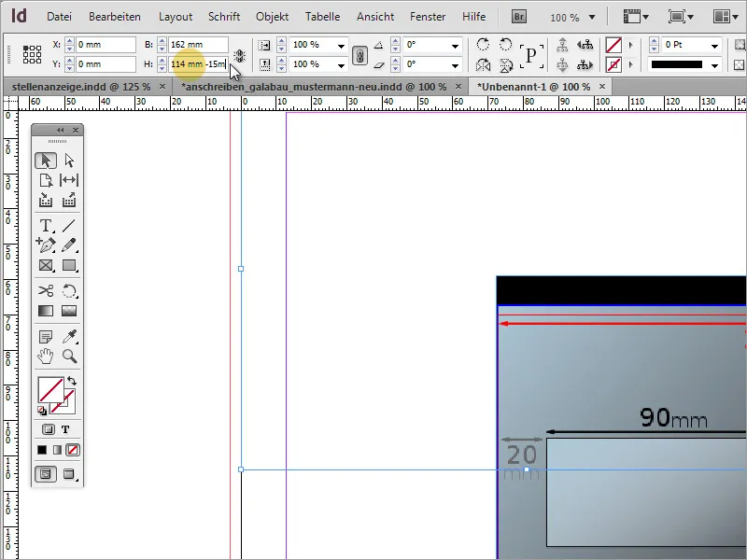Viewport: 747px width, 560px height.
Task: Click Rotate 90° Clockwise icon
Action: pos(483,45)
